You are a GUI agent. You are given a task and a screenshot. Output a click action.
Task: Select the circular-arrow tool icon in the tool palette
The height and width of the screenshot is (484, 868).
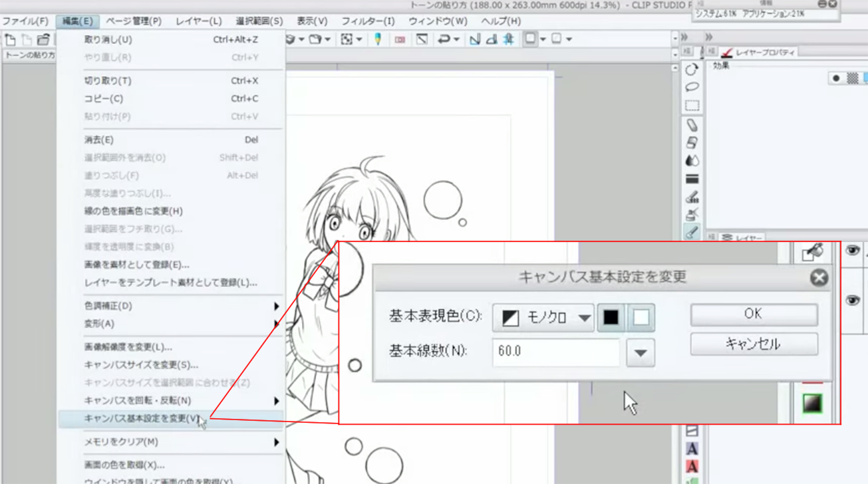click(x=692, y=69)
